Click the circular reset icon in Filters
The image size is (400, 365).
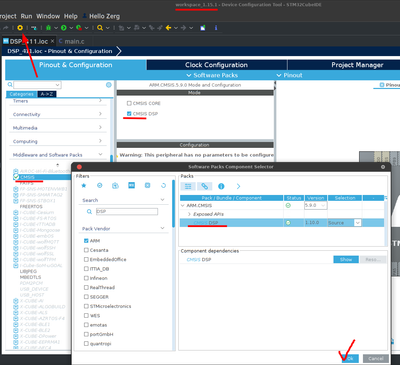pos(163,185)
